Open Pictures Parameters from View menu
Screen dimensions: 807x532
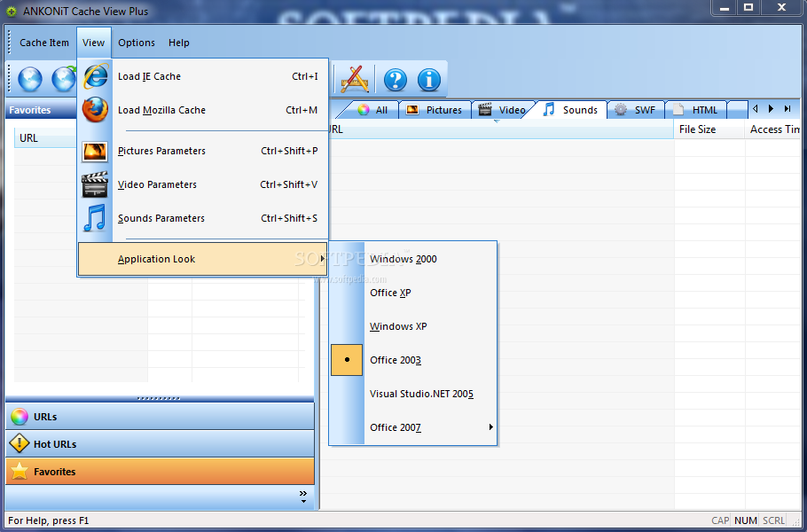(x=203, y=151)
